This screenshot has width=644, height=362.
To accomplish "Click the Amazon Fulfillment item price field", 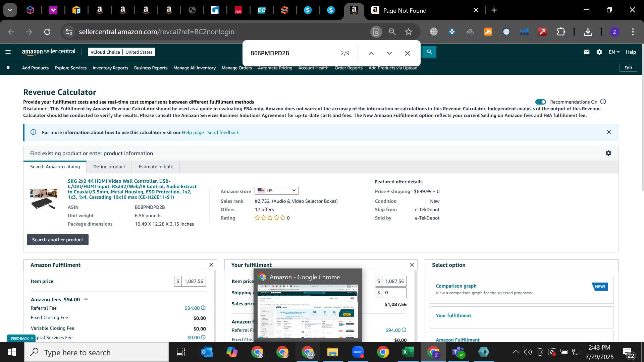I will click(x=194, y=281).
